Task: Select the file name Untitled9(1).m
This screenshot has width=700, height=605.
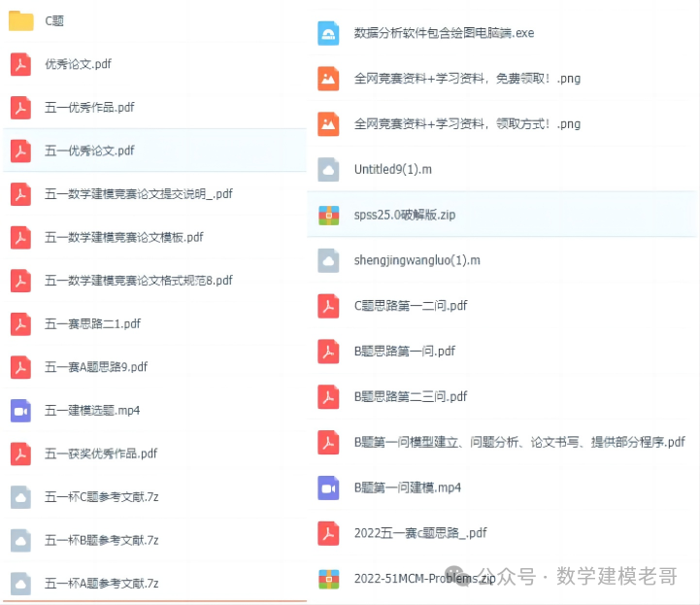Action: [x=393, y=170]
